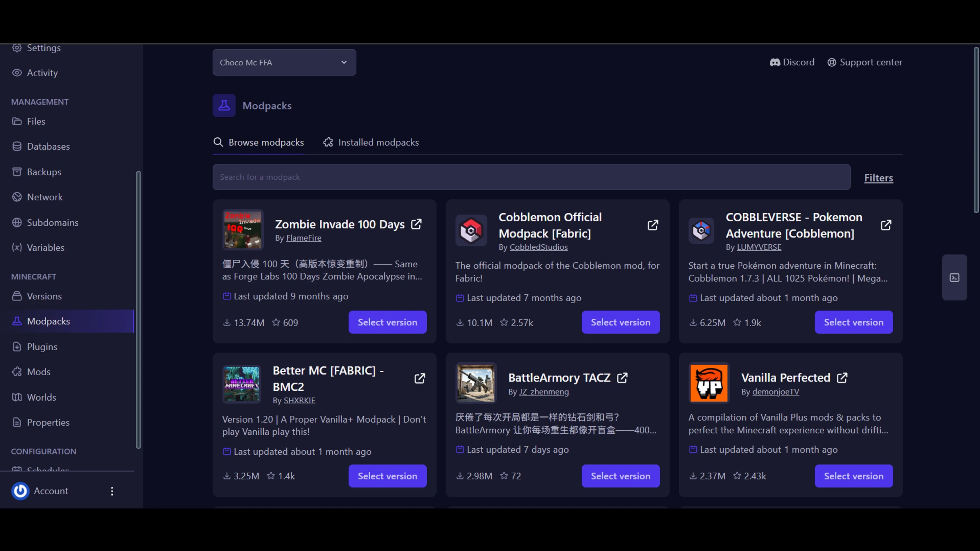
Task: Click the account avatar icon
Action: point(20,491)
